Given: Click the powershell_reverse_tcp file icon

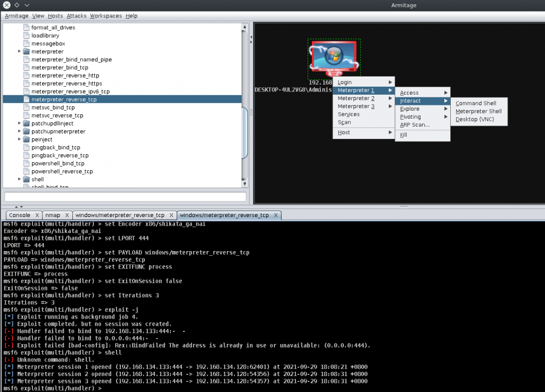Looking at the screenshot, I should [x=27, y=171].
